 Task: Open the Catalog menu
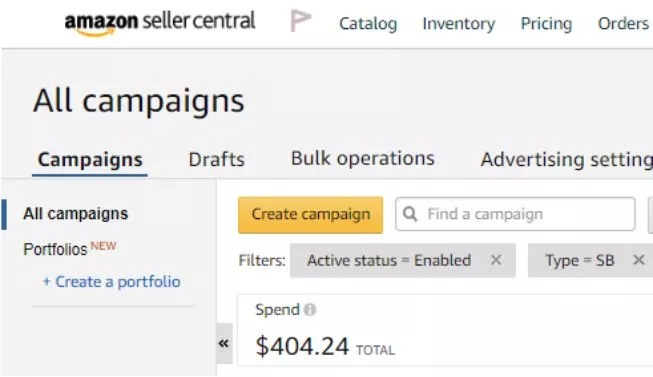(x=368, y=24)
